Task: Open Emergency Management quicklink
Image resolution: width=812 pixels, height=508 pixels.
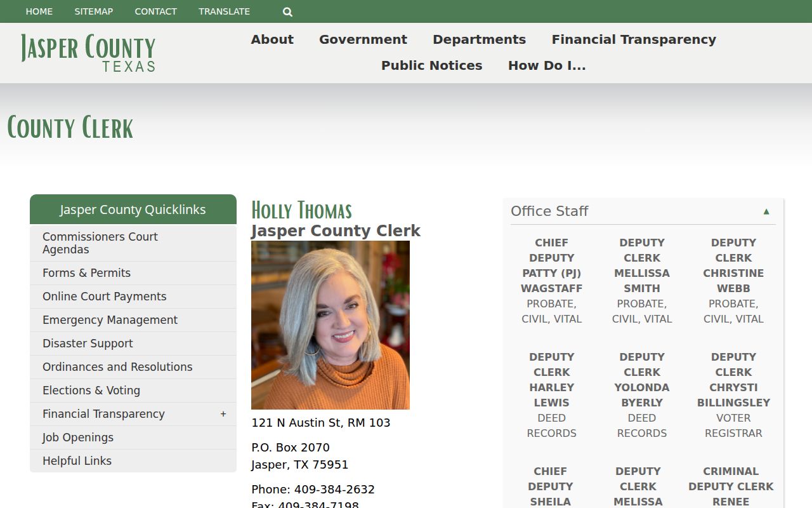Action: [x=133, y=320]
